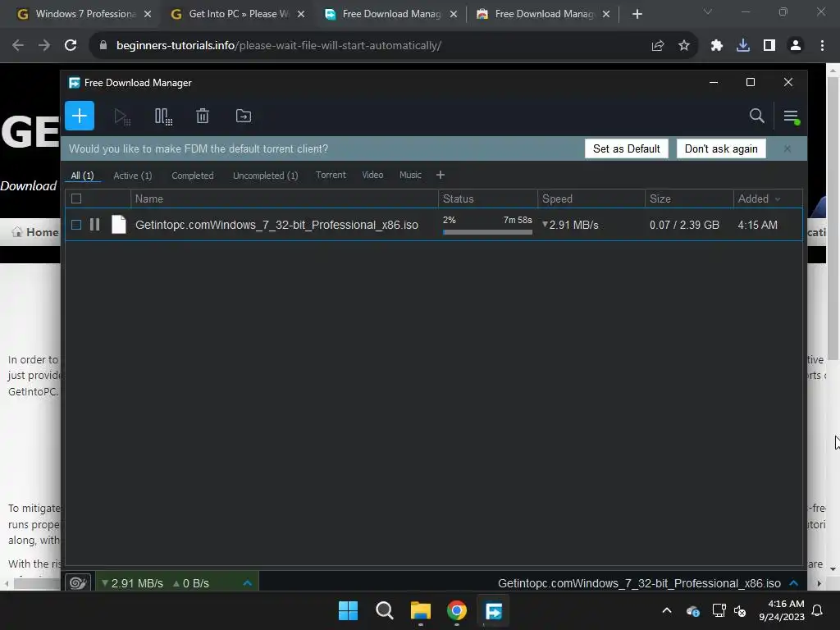Click the 2.91 MB/s speed value in the row
Viewport: 840px width, 630px height.
click(573, 225)
